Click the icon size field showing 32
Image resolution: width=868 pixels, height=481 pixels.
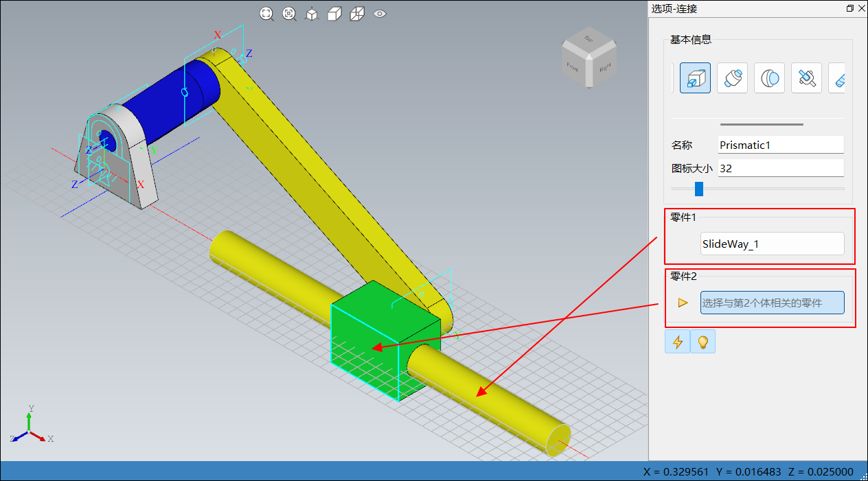click(780, 168)
